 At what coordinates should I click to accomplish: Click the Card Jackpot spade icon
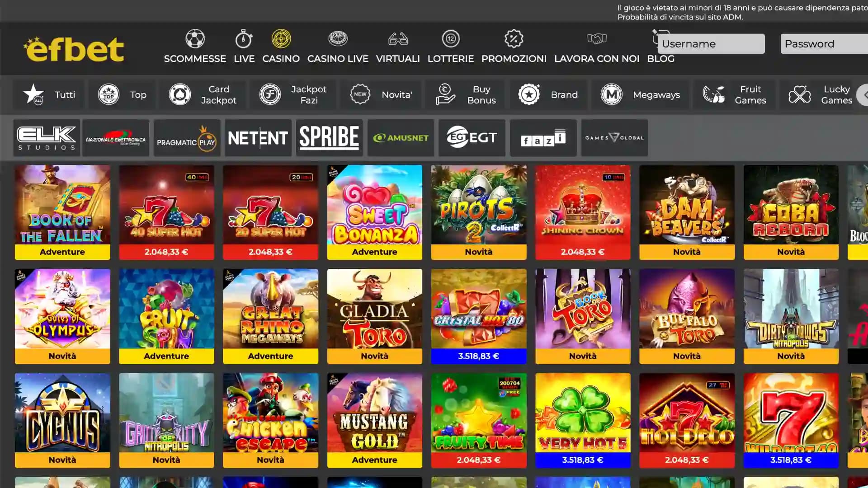point(179,94)
